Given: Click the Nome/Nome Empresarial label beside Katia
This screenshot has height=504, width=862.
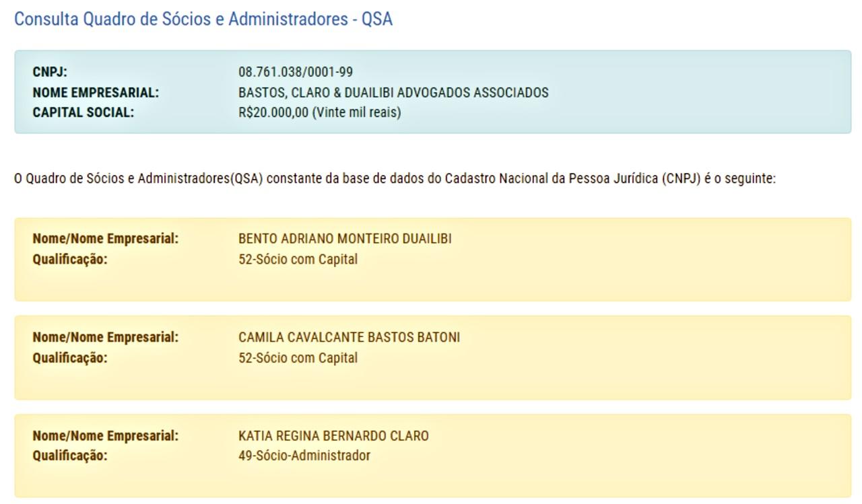Looking at the screenshot, I should click(106, 436).
